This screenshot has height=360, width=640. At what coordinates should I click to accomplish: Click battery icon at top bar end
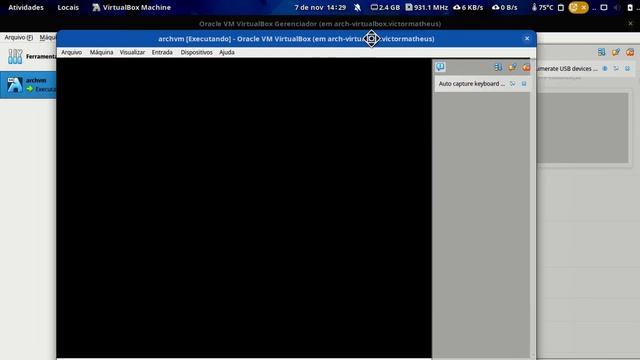tap(630, 7)
